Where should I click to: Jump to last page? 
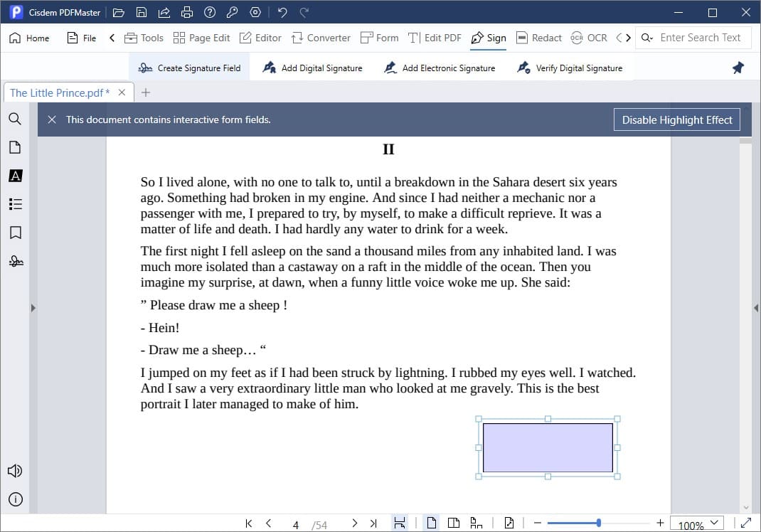373,523
